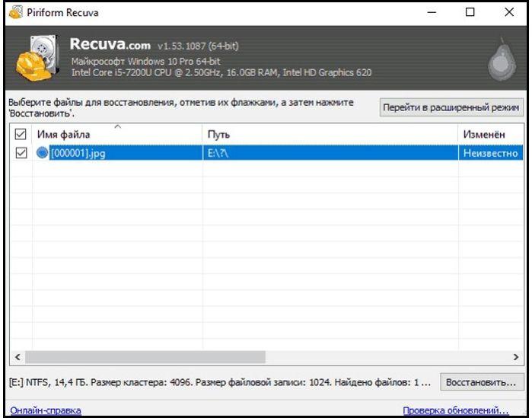Click the horizontal scrollbar left arrow
This screenshot has height=418, width=532.
(x=18, y=357)
